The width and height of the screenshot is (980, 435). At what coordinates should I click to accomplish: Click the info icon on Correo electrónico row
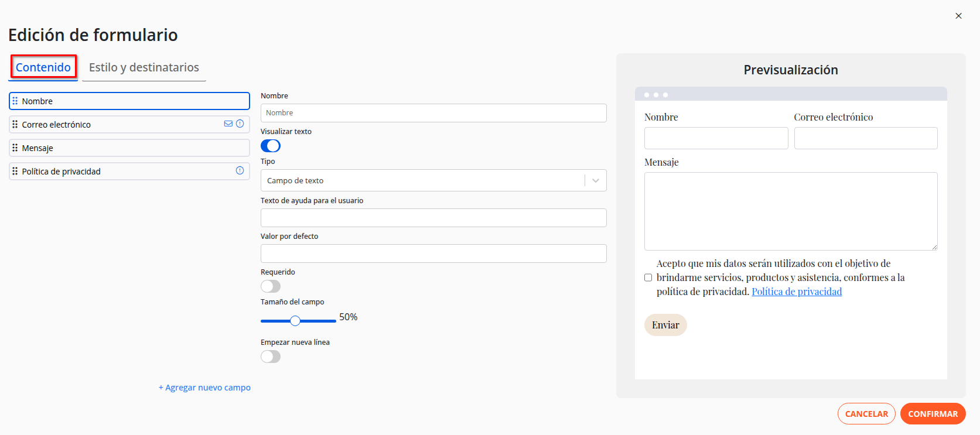click(240, 124)
